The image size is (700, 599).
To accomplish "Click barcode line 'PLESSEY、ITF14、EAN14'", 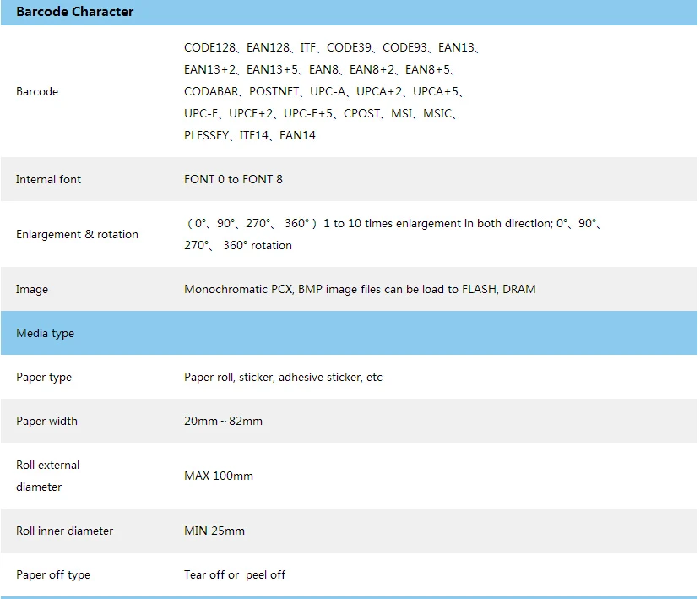I will [250, 135].
